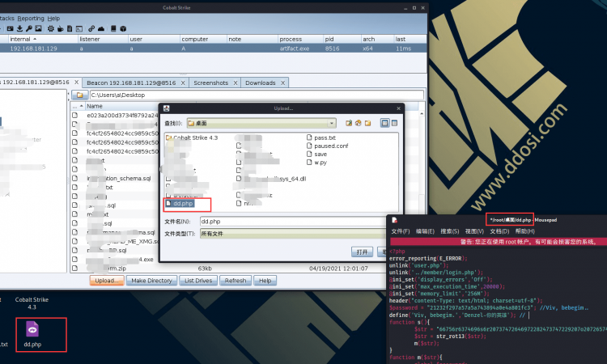The image size is (607, 364).
Task: Open the Reporting menu
Action: 31,18
